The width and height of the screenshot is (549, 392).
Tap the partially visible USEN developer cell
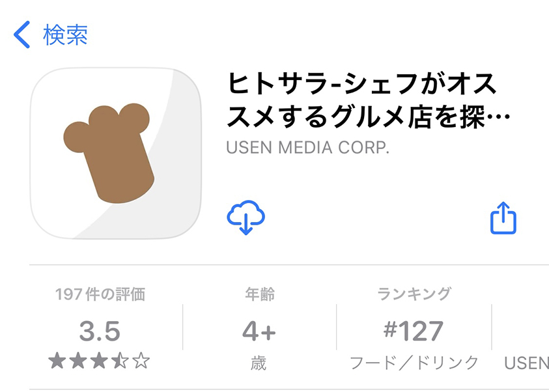(526, 363)
